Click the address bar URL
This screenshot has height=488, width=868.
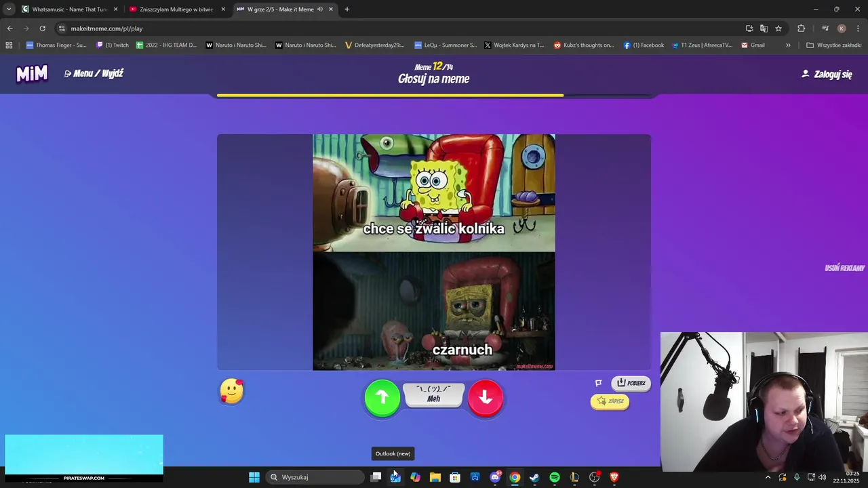[106, 28]
